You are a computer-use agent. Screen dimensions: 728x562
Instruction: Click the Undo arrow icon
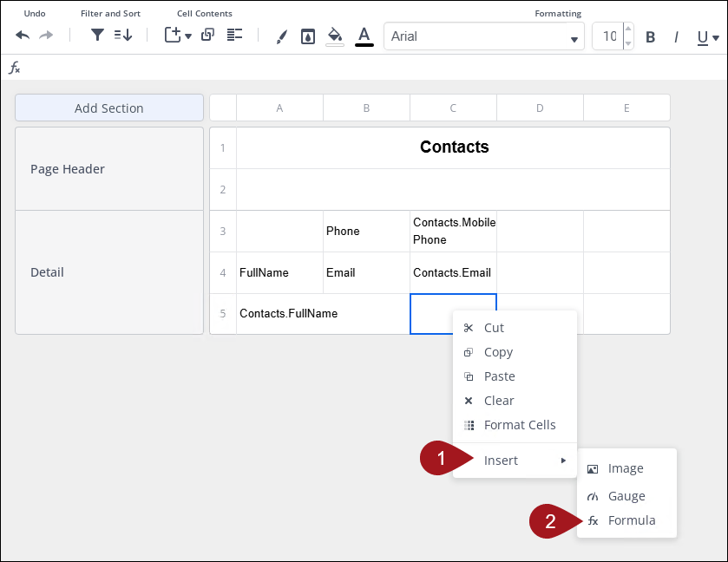click(x=23, y=36)
